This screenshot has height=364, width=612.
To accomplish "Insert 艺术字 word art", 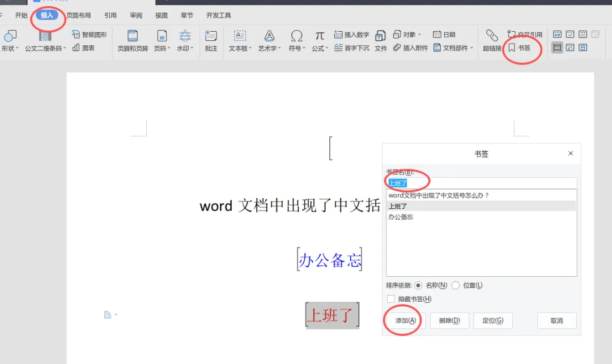I will pyautogui.click(x=269, y=41).
